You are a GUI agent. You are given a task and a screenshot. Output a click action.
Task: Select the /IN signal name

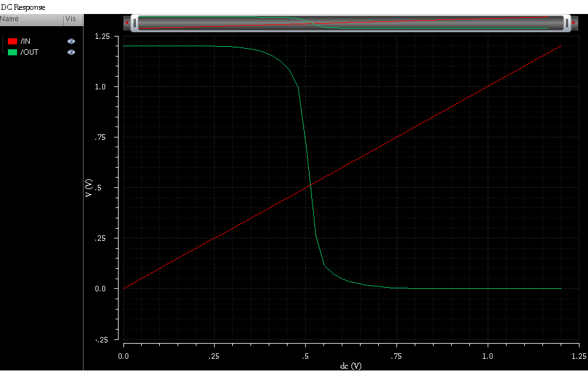click(26, 41)
